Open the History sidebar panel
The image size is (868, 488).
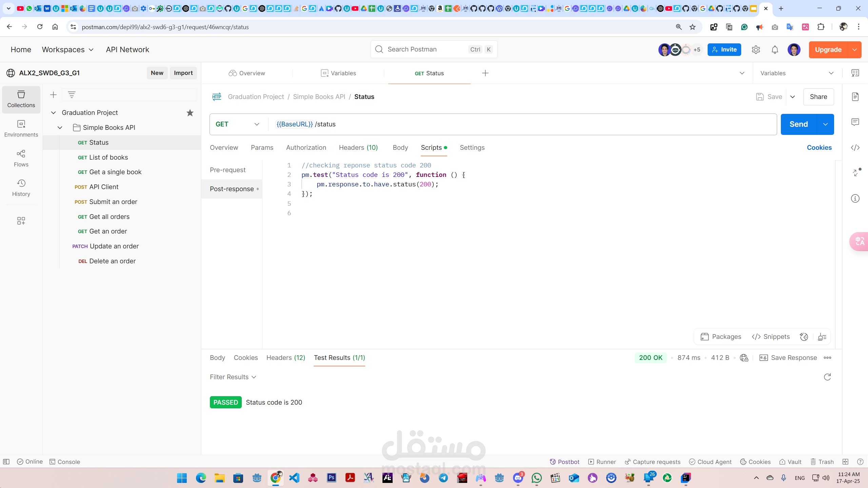[x=21, y=188]
